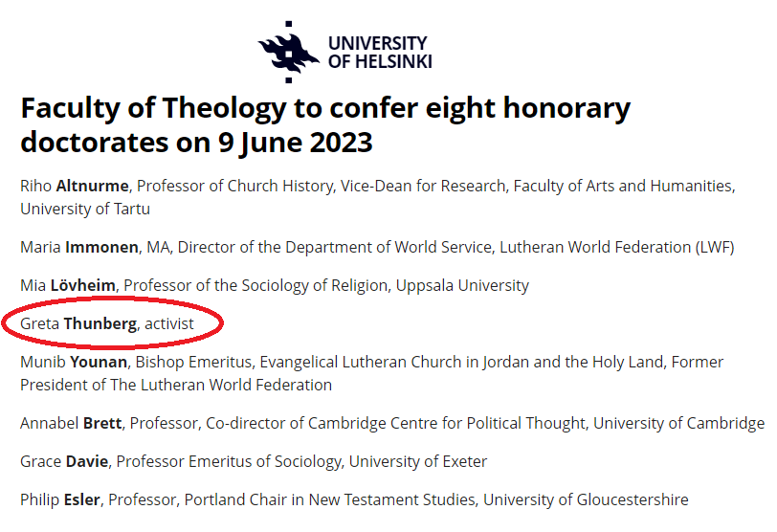Select the name Munib Younan
This screenshot has height=532, width=777.
pyautogui.click(x=74, y=362)
